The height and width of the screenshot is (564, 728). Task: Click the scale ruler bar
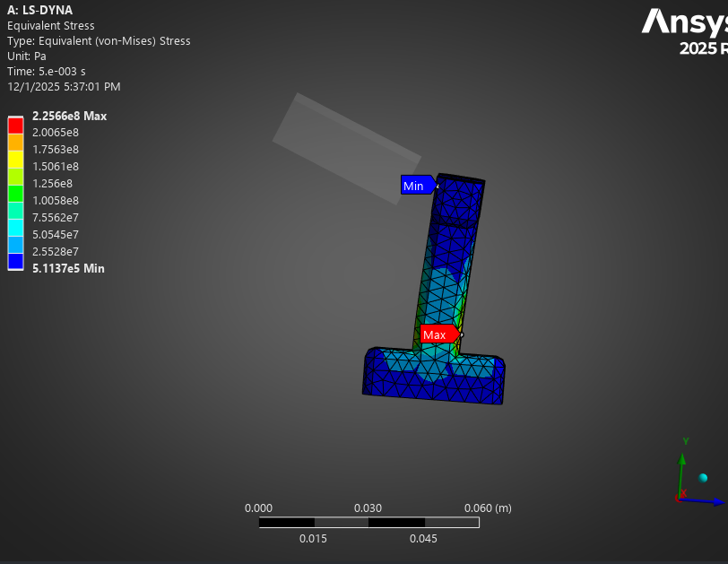(x=368, y=522)
